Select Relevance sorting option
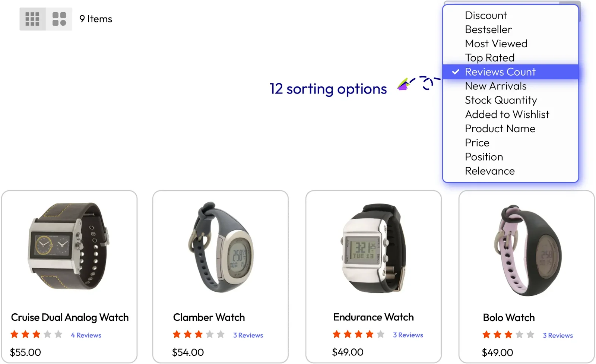The width and height of the screenshot is (596, 364). [489, 171]
